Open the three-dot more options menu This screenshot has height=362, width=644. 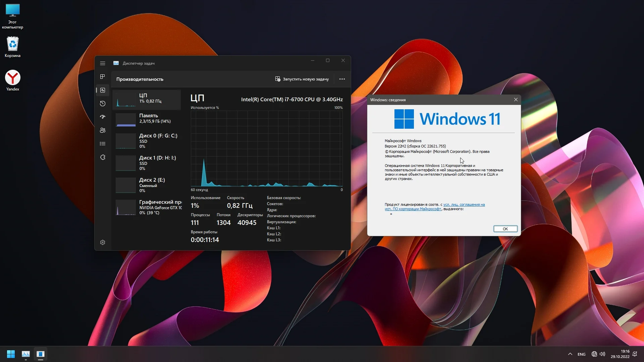click(342, 79)
